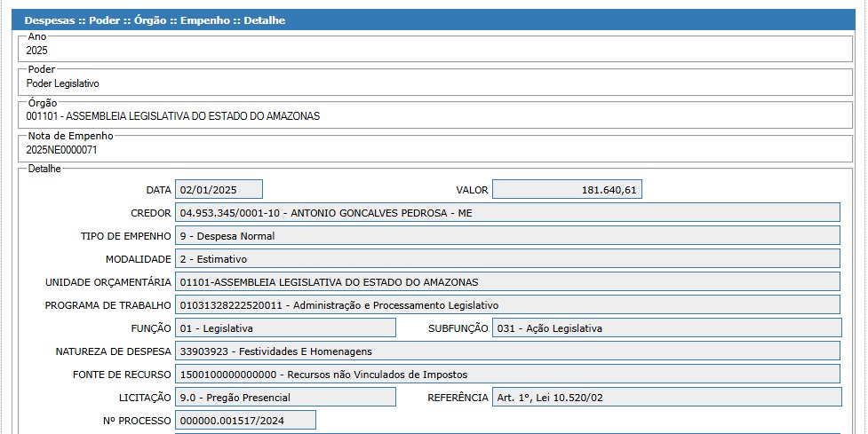Select the LICITAÇÃO field showing Pregão Presencial

[285, 398]
